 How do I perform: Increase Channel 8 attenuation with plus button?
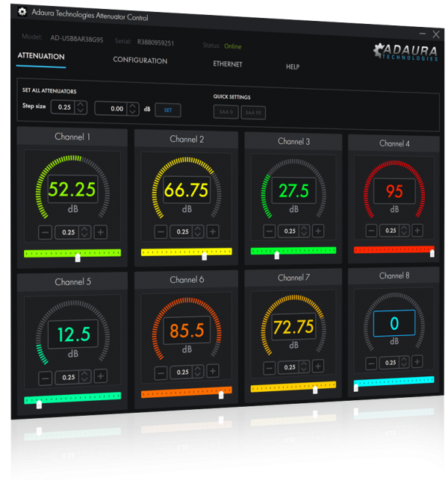point(417,362)
